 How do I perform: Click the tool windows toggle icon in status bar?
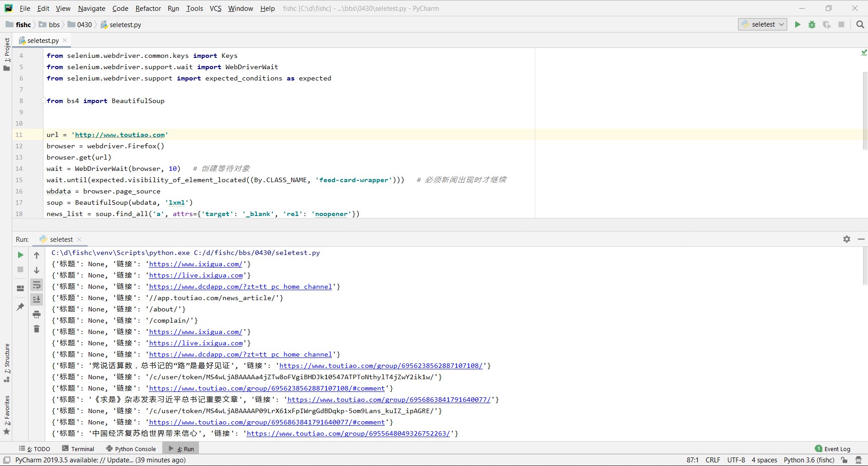7,460
